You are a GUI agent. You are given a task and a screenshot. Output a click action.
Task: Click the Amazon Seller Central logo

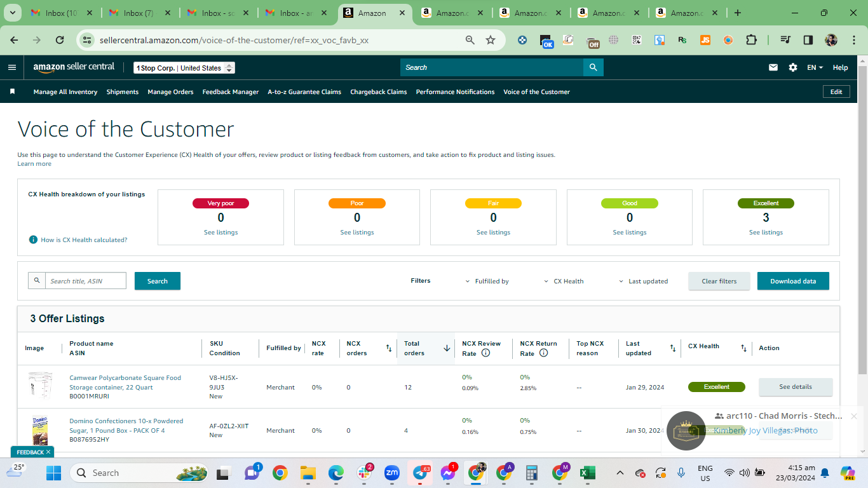click(x=74, y=67)
